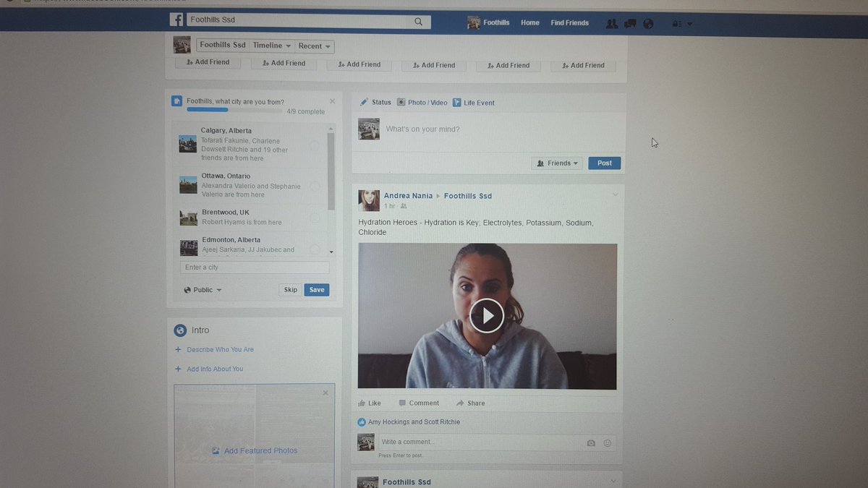The height and width of the screenshot is (488, 868).
Task: Share Andrea Nania's post
Action: coord(471,403)
